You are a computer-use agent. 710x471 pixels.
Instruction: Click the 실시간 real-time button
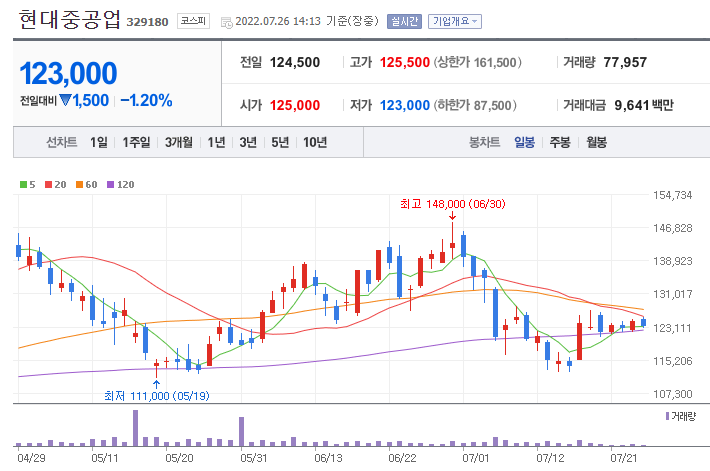click(404, 21)
